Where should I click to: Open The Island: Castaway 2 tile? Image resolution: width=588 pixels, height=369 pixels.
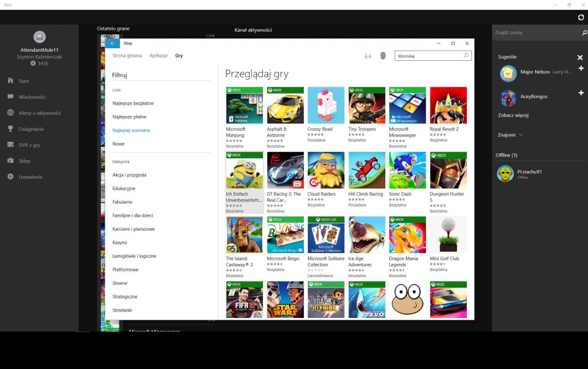(244, 235)
